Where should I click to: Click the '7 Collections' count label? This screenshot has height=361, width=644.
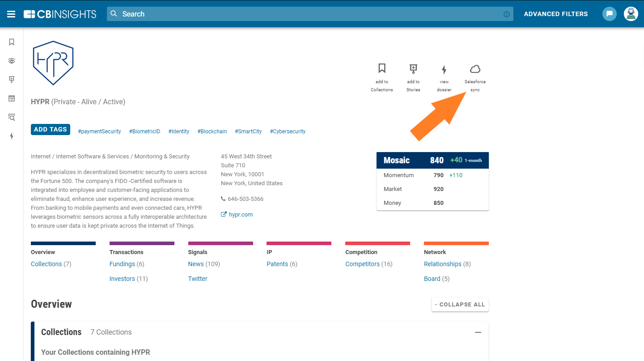pos(111,332)
